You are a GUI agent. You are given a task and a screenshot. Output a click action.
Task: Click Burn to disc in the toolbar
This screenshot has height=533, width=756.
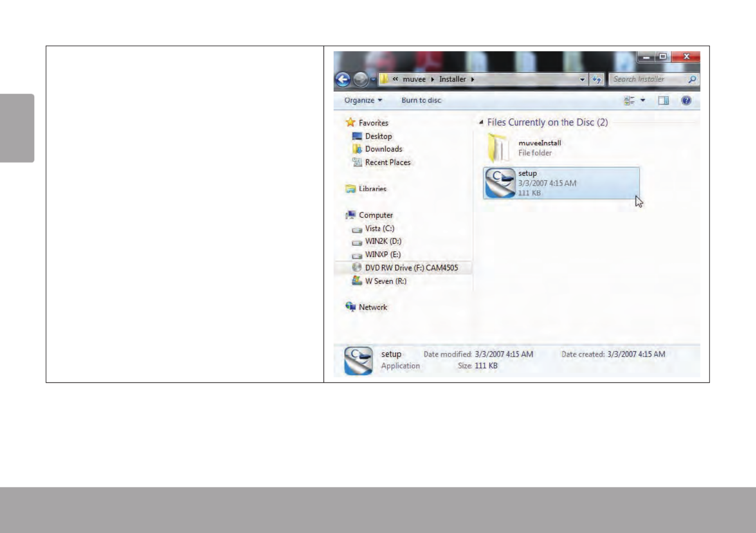click(x=421, y=100)
